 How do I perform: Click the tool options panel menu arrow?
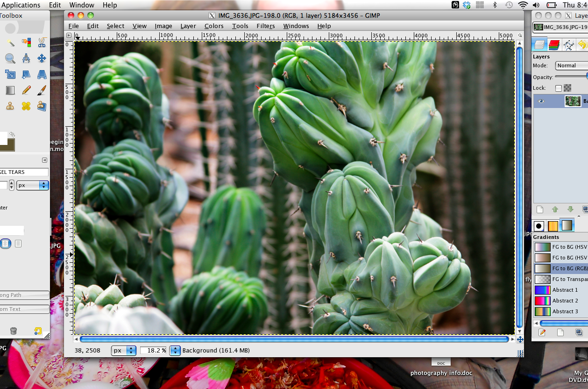[45, 160]
